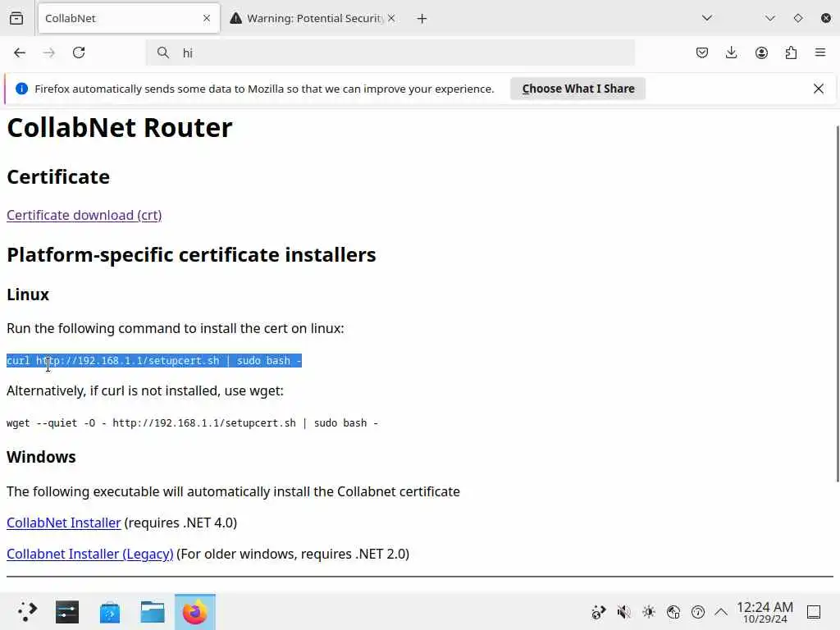Reload the current page
The height and width of the screenshot is (630, 840).
79,52
